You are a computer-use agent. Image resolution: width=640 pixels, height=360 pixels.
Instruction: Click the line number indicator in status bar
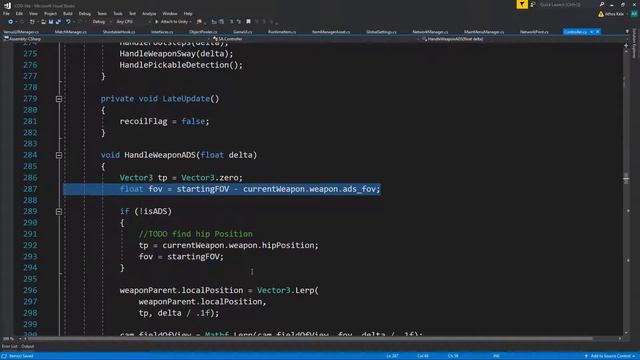tap(392, 356)
